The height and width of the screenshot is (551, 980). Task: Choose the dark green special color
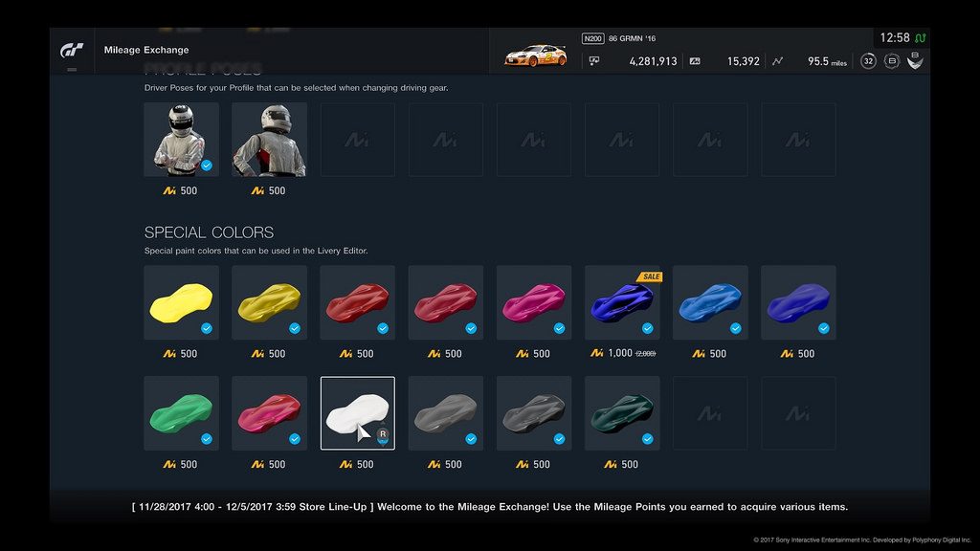622,413
